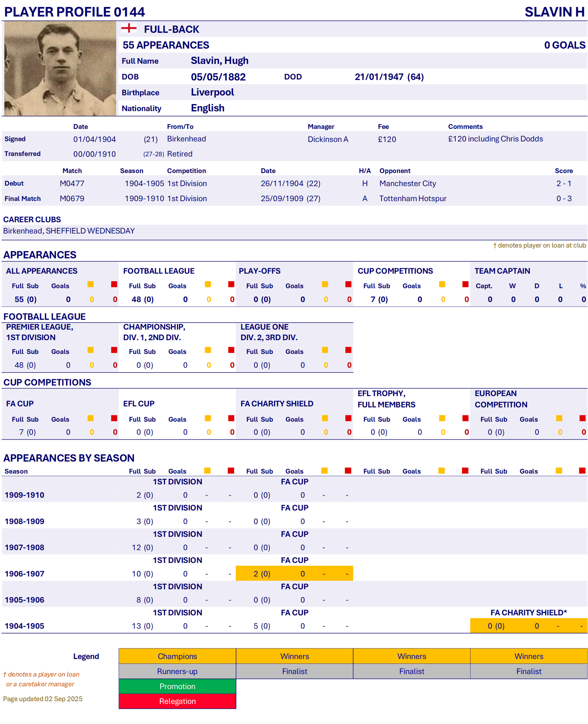The height and width of the screenshot is (724, 588).
Task: Click yellow card icon under Play-Offs
Action: point(325,284)
